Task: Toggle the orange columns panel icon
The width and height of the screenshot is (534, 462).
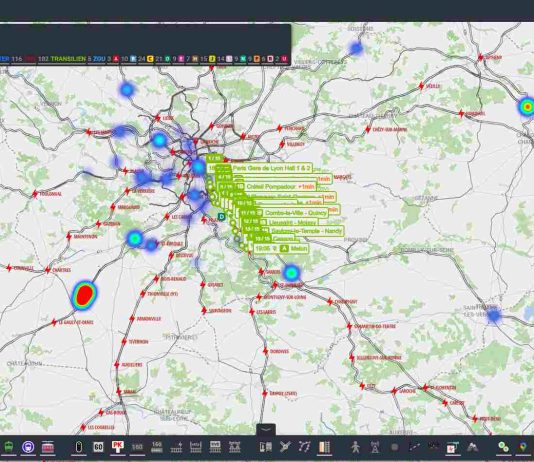Action: click(324, 447)
